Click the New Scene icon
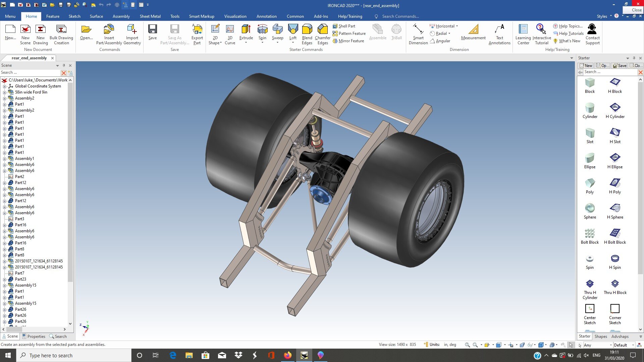 pyautogui.click(x=25, y=34)
